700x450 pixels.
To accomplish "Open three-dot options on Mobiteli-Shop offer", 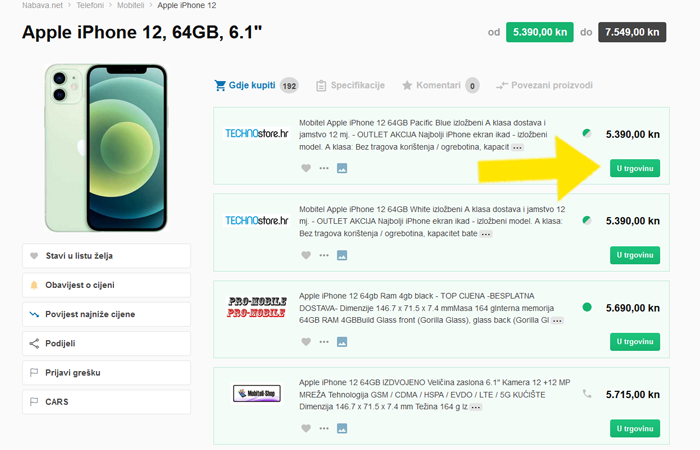I will click(324, 429).
